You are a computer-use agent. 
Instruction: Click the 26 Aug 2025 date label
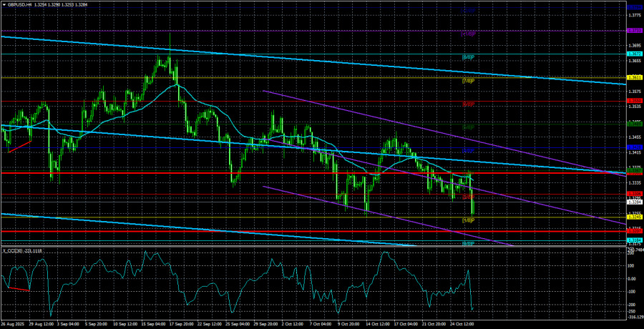14,324
